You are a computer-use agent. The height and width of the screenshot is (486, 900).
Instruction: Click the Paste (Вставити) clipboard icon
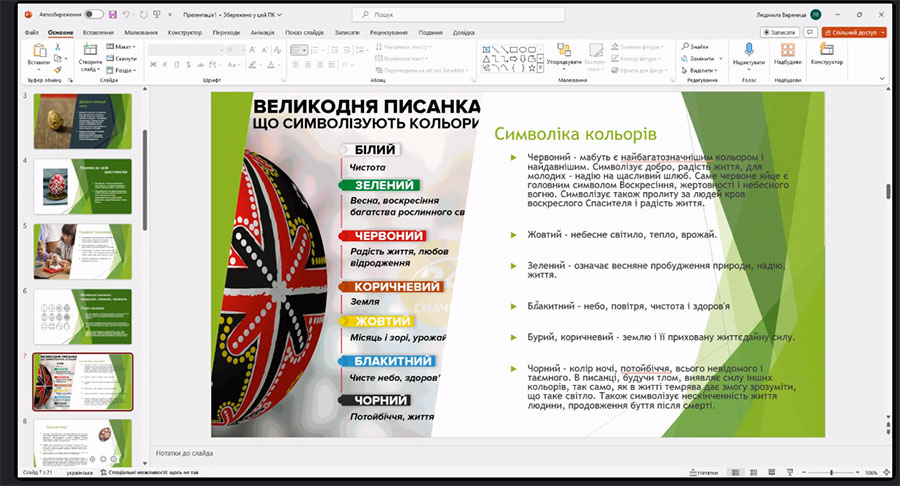click(x=38, y=53)
